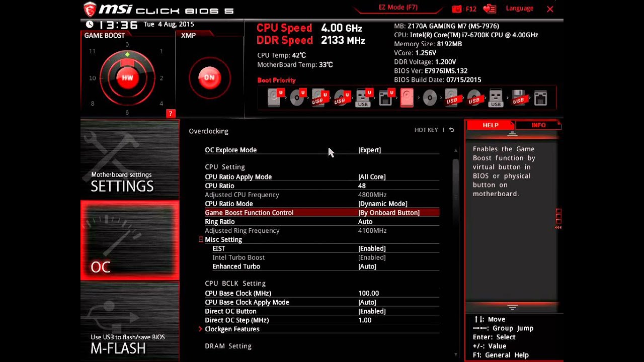This screenshot has width=644, height=362.
Task: Click the Overclocking page title
Action: click(208, 131)
